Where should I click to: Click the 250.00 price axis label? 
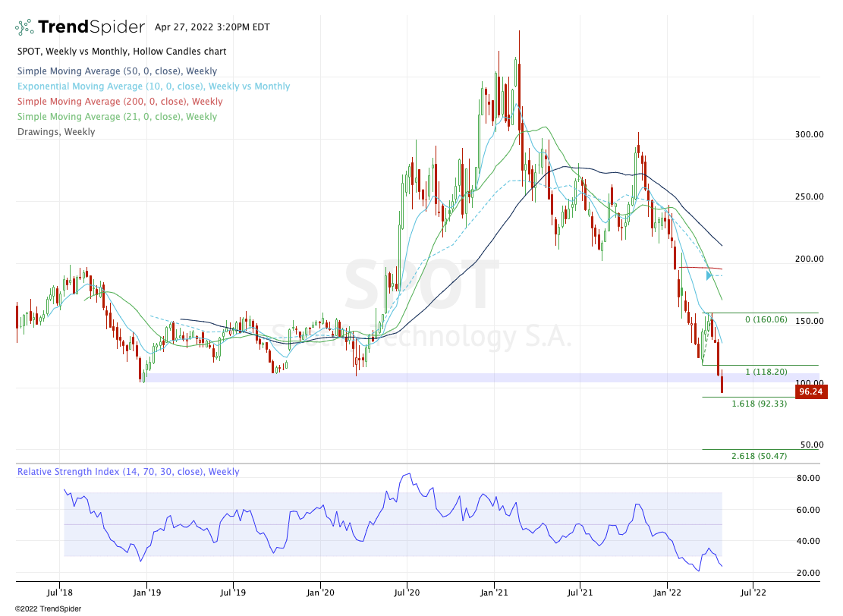[809, 196]
